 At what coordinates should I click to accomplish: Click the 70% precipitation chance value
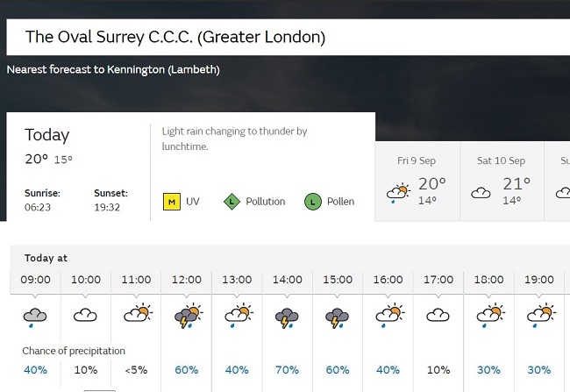point(287,370)
